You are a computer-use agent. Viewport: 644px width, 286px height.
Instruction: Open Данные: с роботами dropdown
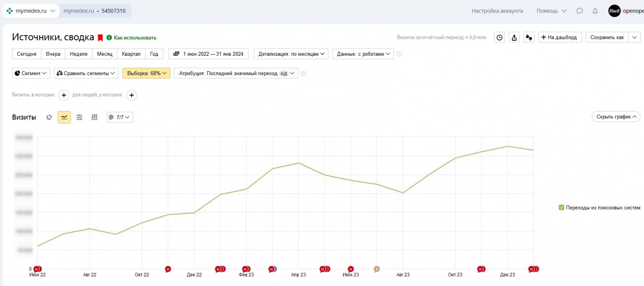363,54
